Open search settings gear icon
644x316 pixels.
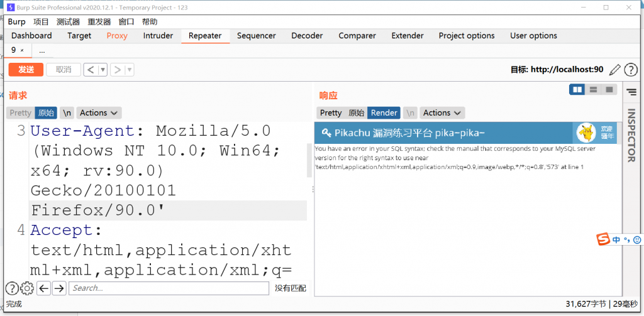pyautogui.click(x=27, y=288)
